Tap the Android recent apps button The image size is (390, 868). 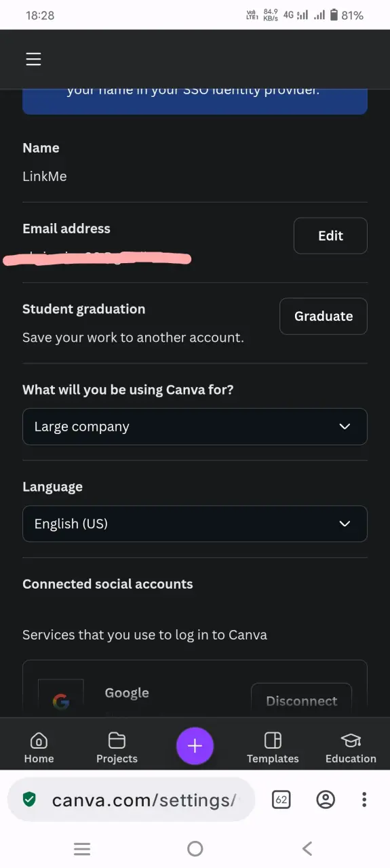pos(82,848)
